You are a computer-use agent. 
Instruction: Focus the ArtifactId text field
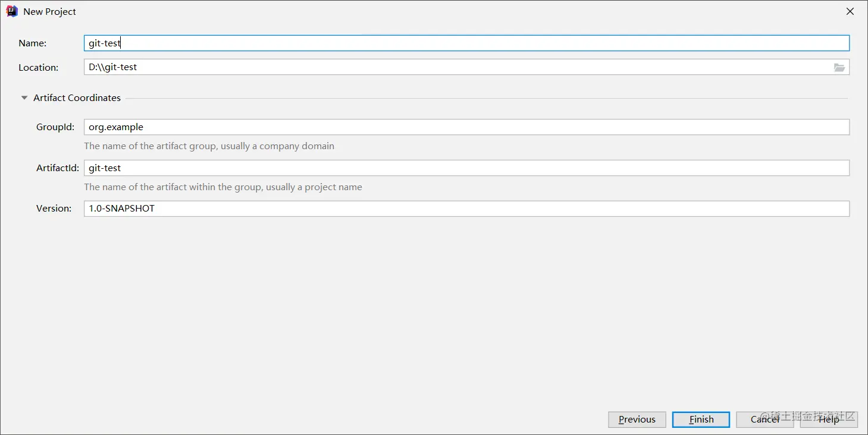click(466, 168)
